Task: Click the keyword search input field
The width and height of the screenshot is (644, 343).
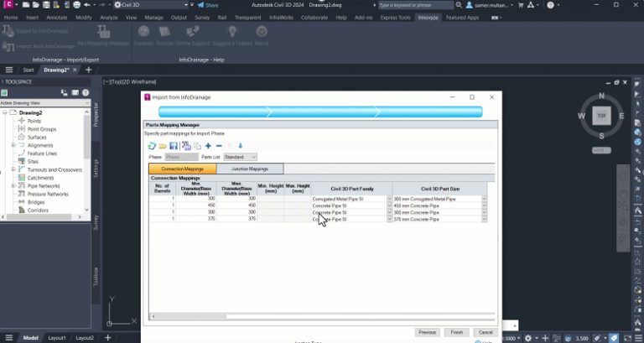Action: pyautogui.click(x=416, y=5)
